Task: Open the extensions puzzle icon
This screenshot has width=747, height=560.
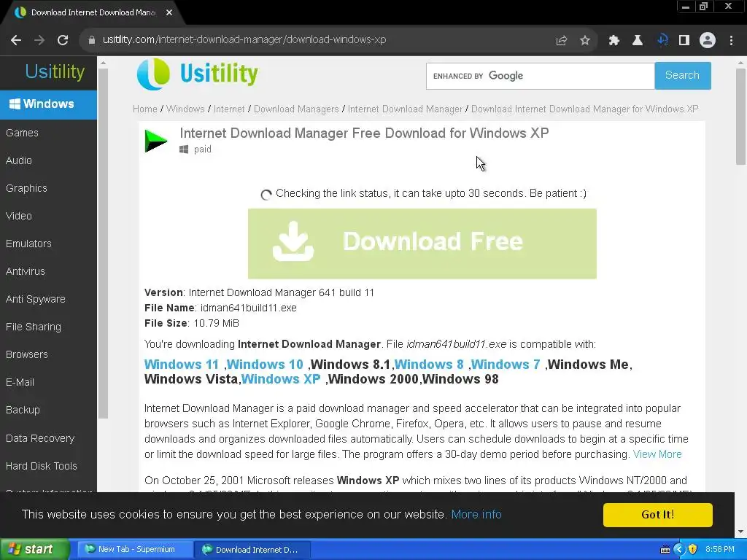Action: [614, 41]
